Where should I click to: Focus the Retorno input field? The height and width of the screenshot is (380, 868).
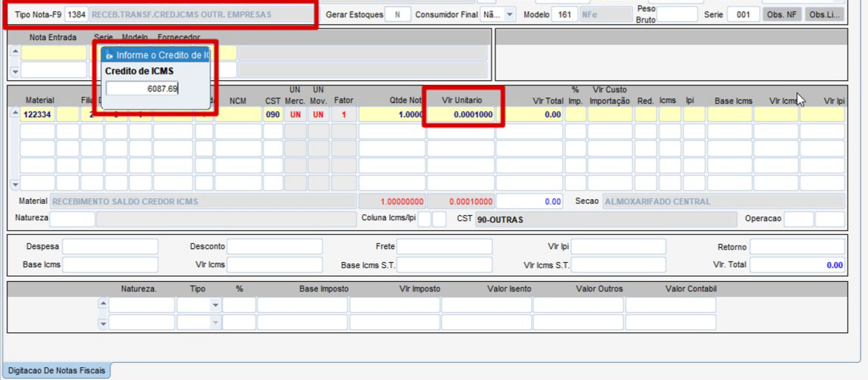[797, 247]
